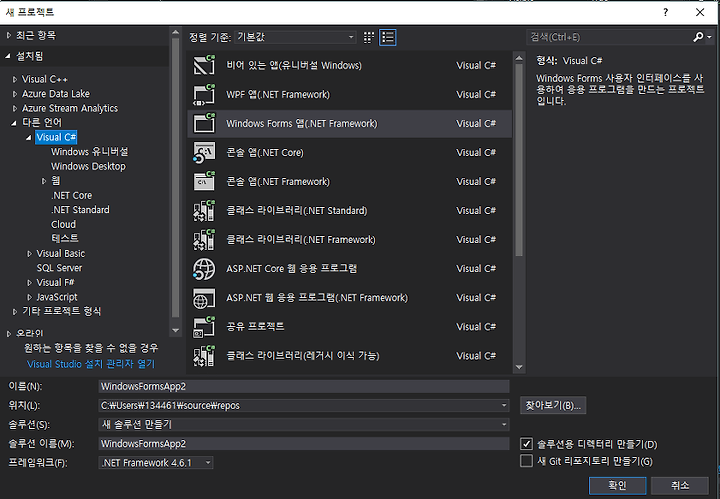
Task: Select ASP.NET Core 웹 응용 프로그램 template name
Action: [x=292, y=269]
